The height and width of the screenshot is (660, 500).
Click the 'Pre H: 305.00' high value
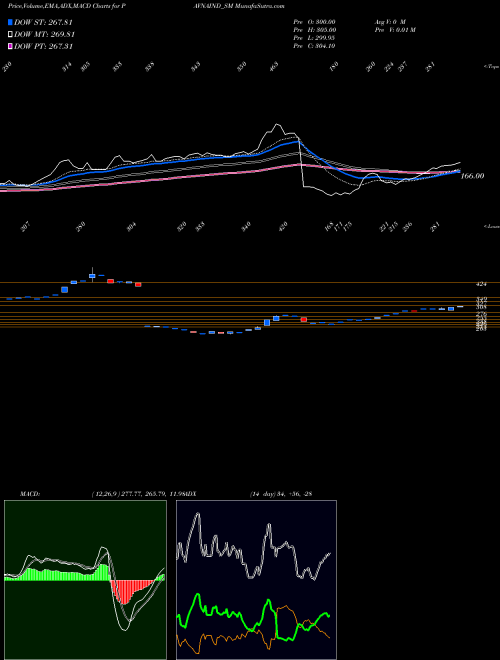click(x=314, y=30)
